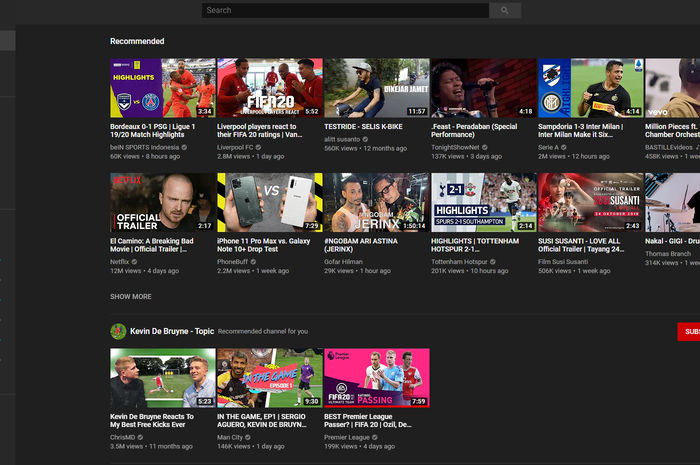Click title 'Kevin De Bruyne Reacts To My Best Free Kicks'

152,420
